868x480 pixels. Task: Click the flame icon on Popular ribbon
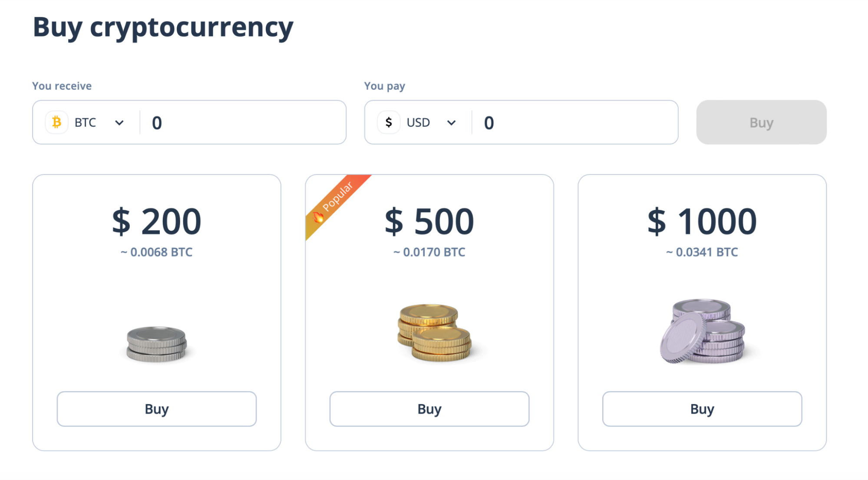pos(318,217)
